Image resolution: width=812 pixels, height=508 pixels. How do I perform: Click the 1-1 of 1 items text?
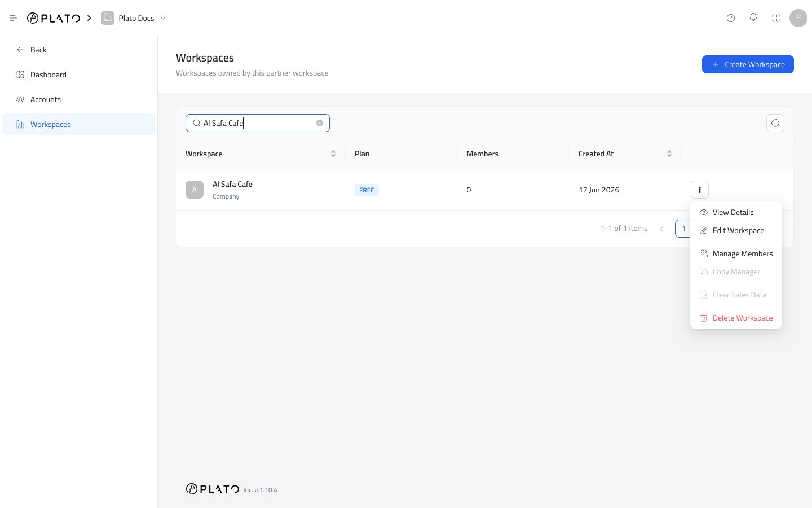[624, 228]
